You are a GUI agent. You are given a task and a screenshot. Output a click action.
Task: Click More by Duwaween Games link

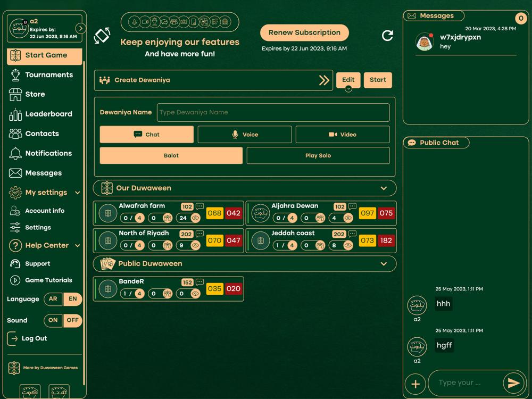point(43,368)
